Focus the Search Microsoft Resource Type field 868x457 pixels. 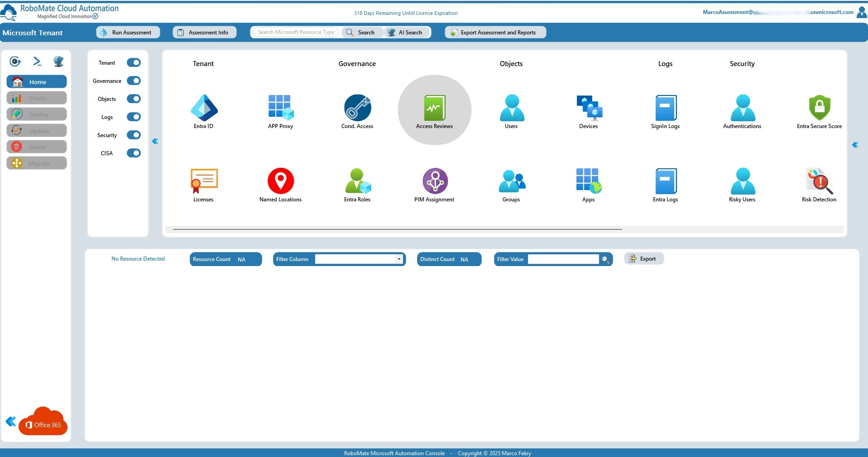click(296, 33)
